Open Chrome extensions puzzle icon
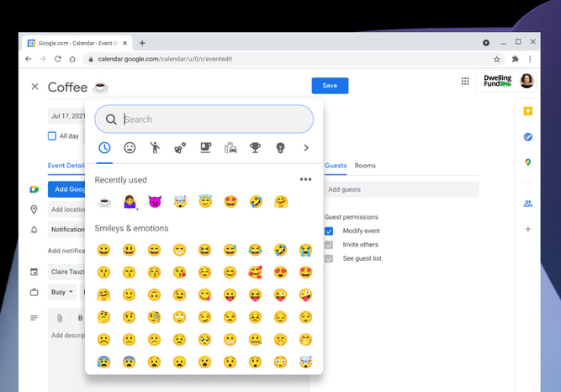Viewport: 561px width, 392px height. tap(516, 59)
